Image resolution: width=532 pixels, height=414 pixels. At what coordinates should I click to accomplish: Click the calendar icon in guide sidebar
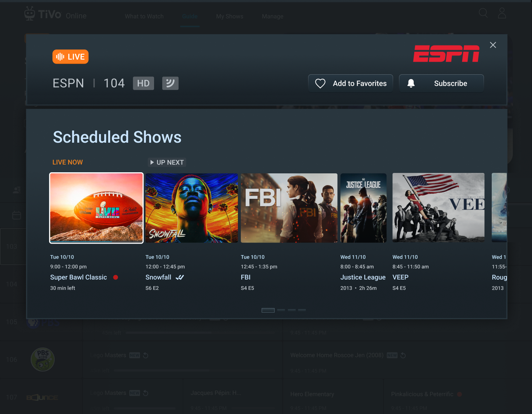[17, 215]
